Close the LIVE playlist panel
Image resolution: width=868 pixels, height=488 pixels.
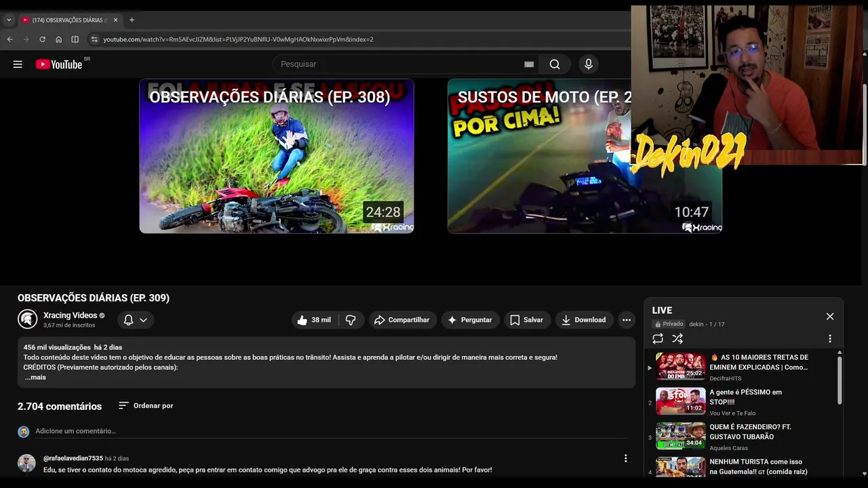(x=830, y=317)
